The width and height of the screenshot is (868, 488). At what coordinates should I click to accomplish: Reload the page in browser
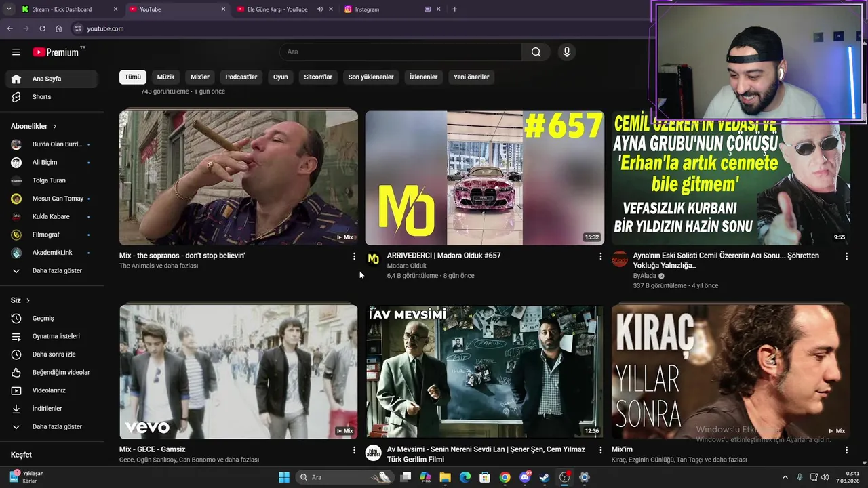(x=42, y=28)
